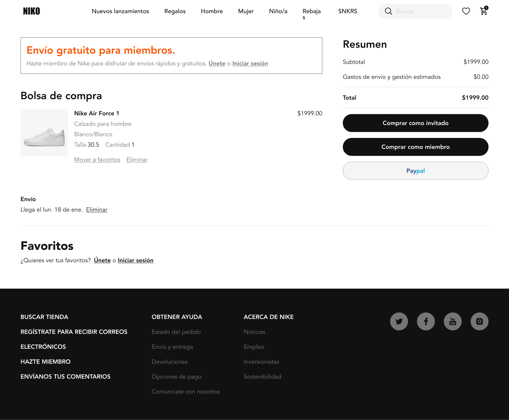This screenshot has height=420, width=509.
Task: Open the Niño/a menu item
Action: click(x=278, y=11)
